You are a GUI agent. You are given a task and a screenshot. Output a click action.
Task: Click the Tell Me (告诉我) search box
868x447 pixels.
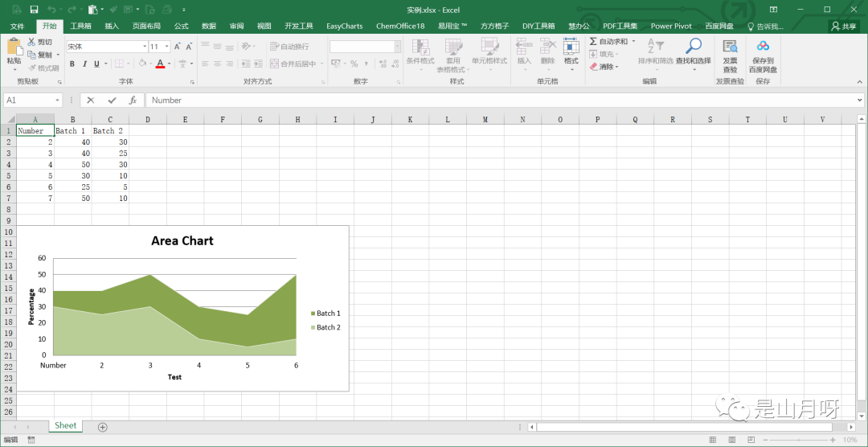(766, 26)
